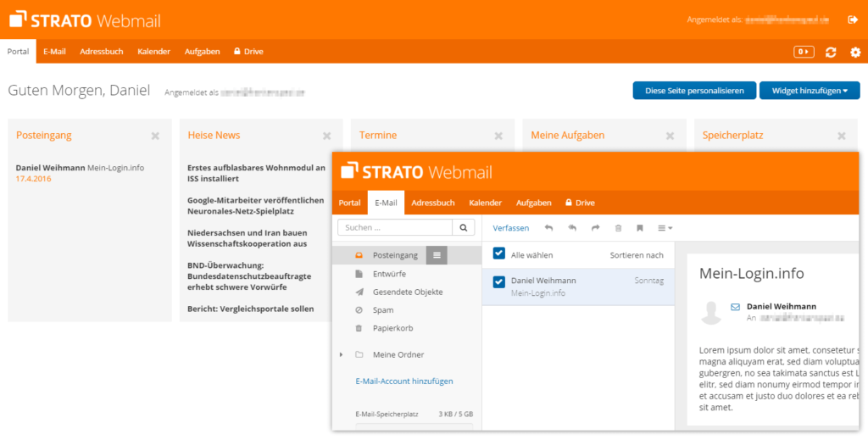Click the envelope icon beside Daniel Weihmann
Viewport: 868px width, 440px height.
coord(735,306)
